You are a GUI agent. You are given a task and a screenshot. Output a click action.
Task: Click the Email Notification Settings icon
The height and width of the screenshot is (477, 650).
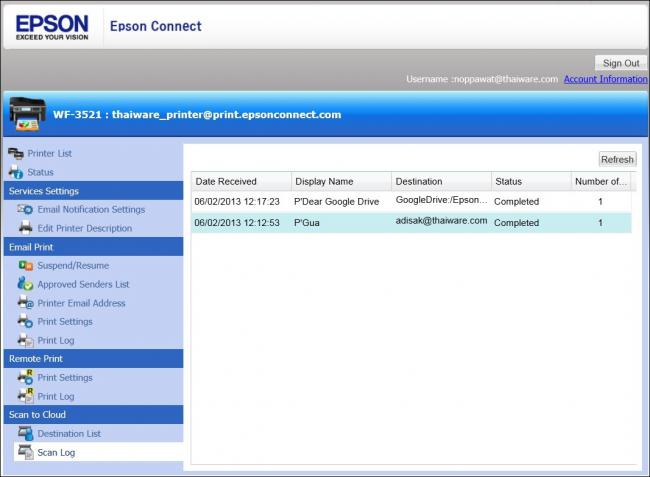click(25, 209)
